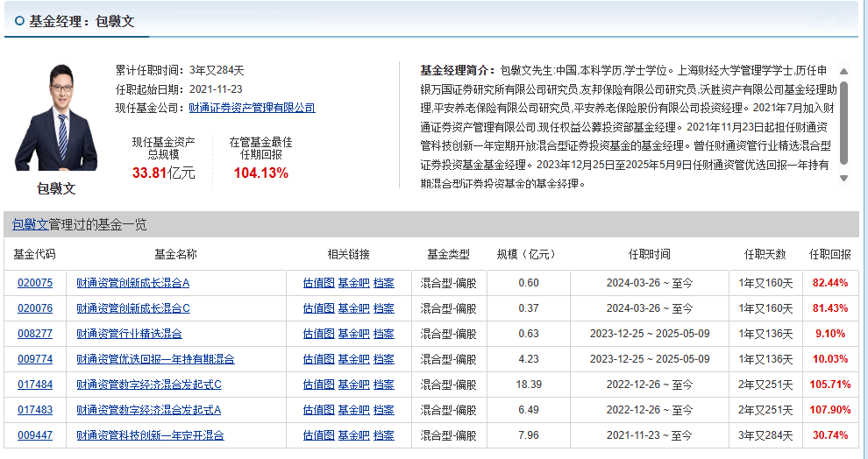
Task: Click the 30.74% return value
Action: (x=829, y=435)
